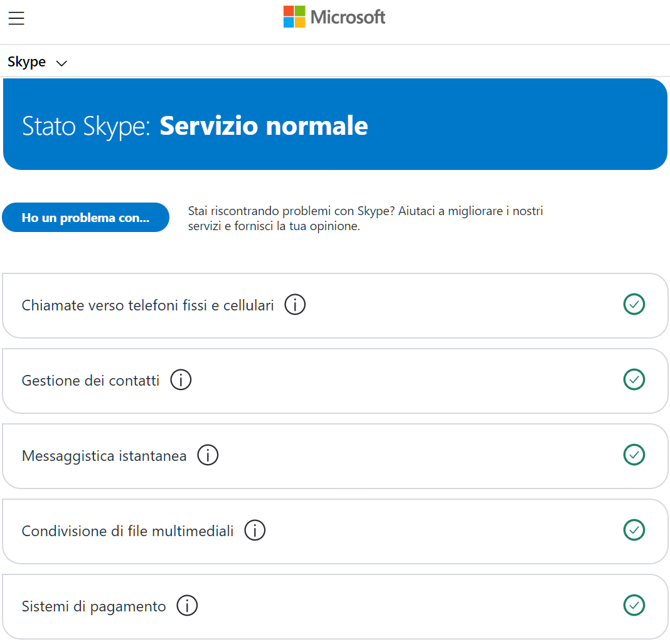Image resolution: width=670 pixels, height=644 pixels.
Task: Open info icon for Messaggistica istantanea
Action: (208, 455)
